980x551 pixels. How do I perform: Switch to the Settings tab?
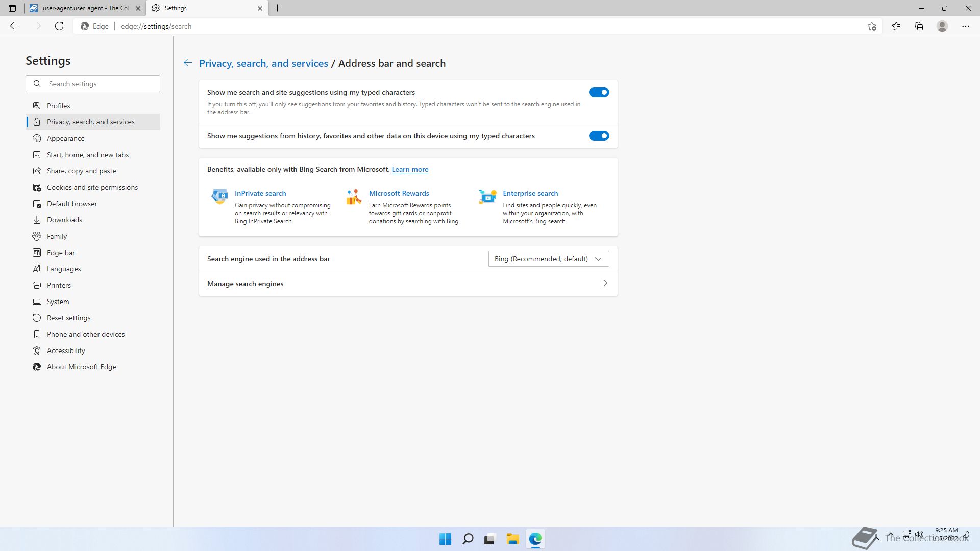tap(207, 8)
